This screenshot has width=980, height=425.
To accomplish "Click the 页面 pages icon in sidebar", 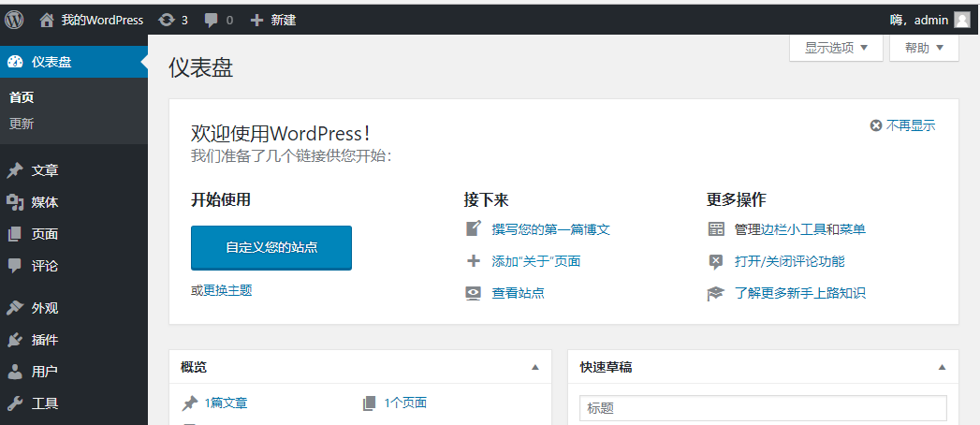I will pos(15,234).
